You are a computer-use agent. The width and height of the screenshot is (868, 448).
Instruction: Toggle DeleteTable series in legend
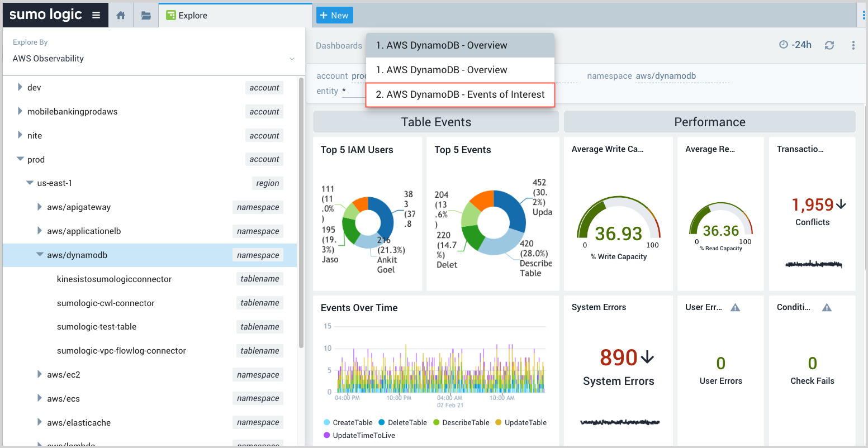pyautogui.click(x=403, y=423)
